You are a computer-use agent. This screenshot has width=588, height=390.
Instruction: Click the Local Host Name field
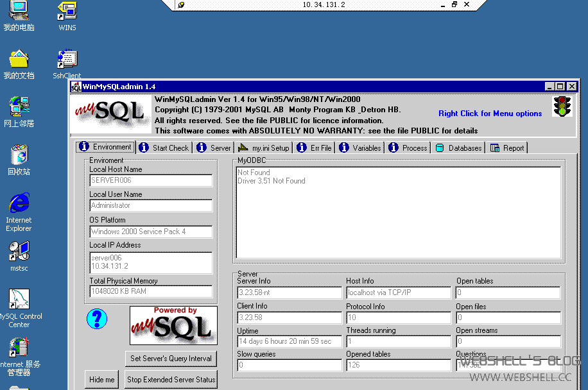pos(151,180)
